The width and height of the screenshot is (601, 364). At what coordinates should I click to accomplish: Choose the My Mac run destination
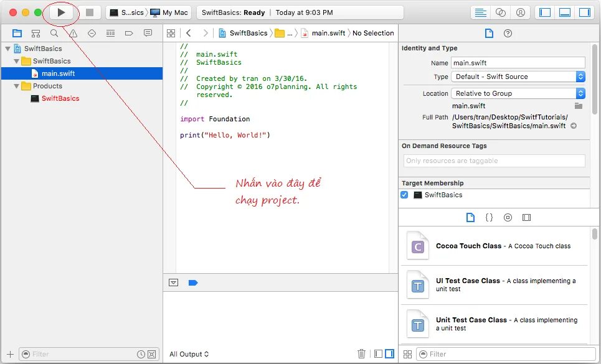(x=169, y=12)
